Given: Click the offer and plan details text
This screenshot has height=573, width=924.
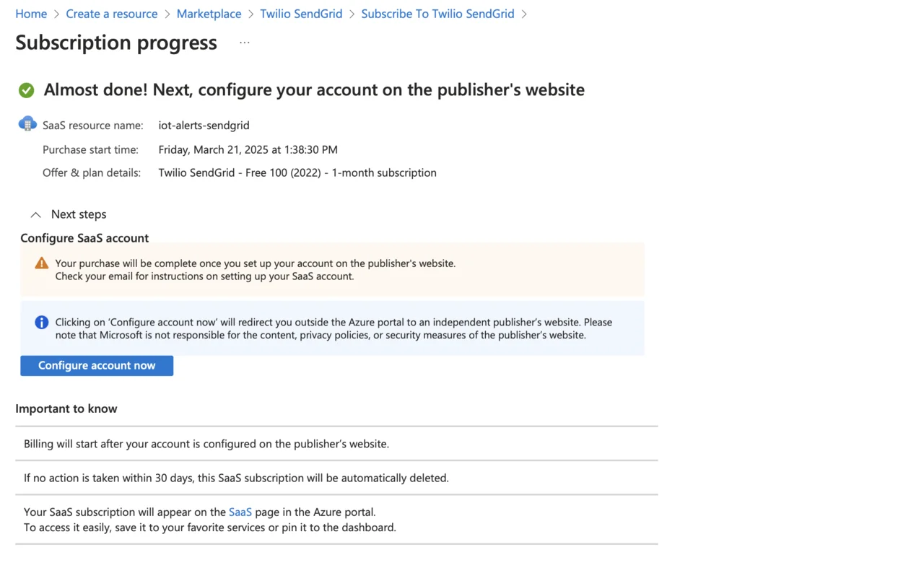Looking at the screenshot, I should click(297, 173).
